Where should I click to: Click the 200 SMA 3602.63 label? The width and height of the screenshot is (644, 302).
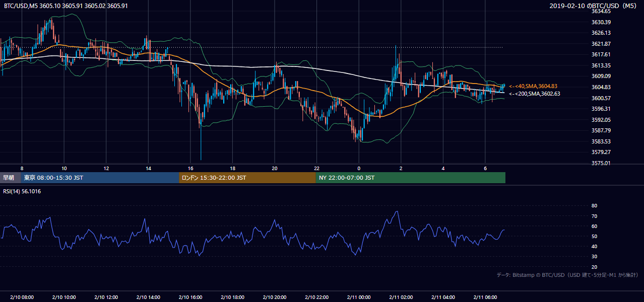(x=534, y=94)
